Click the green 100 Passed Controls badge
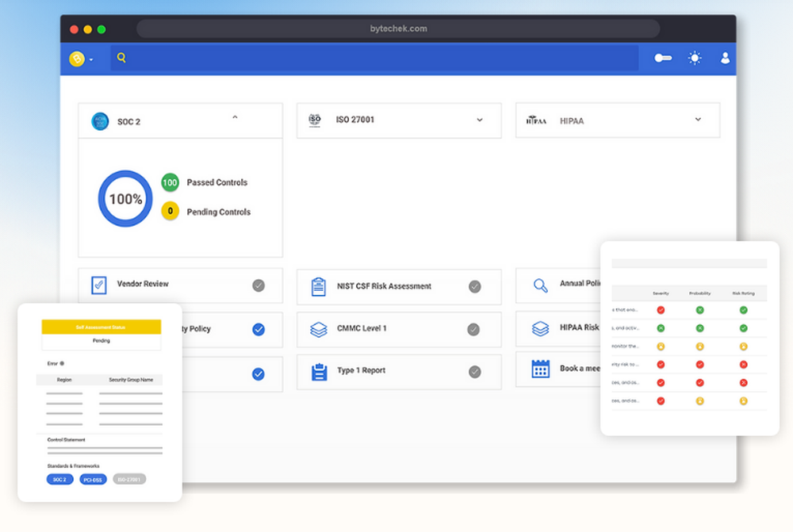This screenshot has width=793, height=532. pos(170,182)
